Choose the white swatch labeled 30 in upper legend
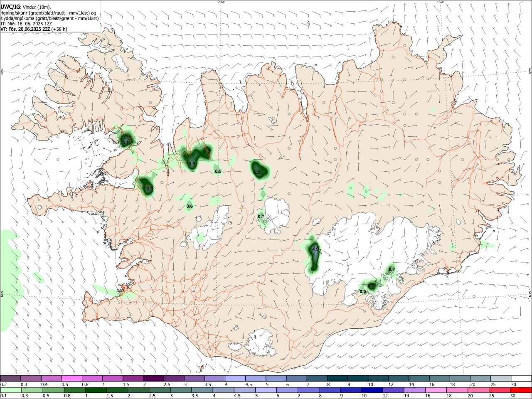The image size is (532, 399). (521, 378)
